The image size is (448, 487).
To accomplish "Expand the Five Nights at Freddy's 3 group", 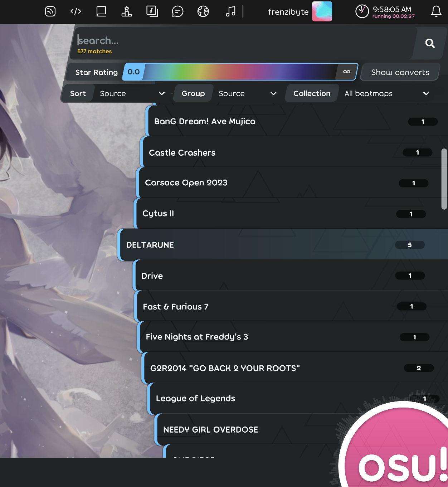I will point(293,337).
